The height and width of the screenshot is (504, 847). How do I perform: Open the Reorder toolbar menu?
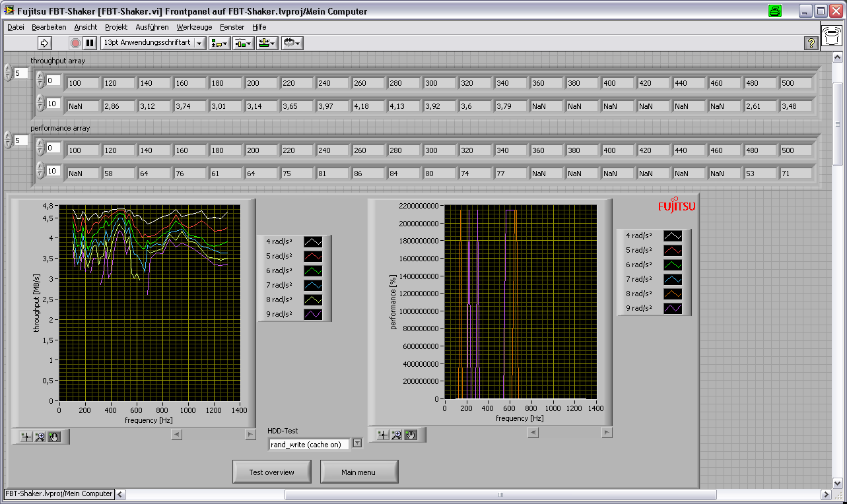(292, 43)
